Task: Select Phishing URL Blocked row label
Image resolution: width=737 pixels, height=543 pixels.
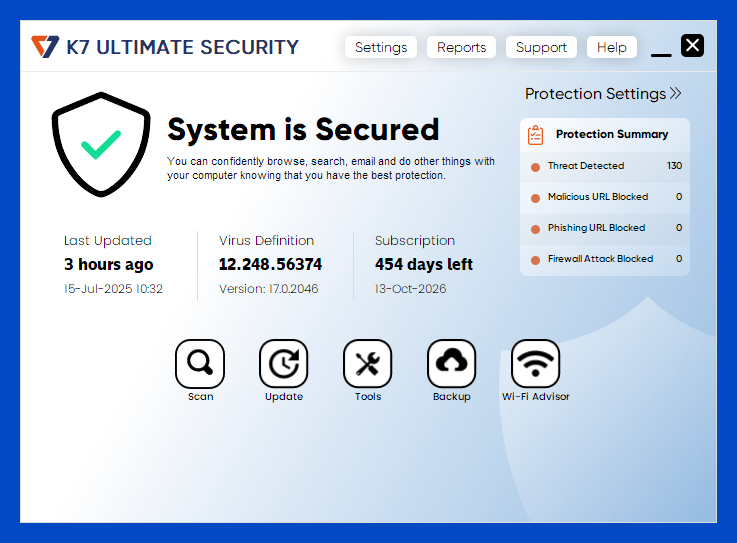Action: coord(596,228)
